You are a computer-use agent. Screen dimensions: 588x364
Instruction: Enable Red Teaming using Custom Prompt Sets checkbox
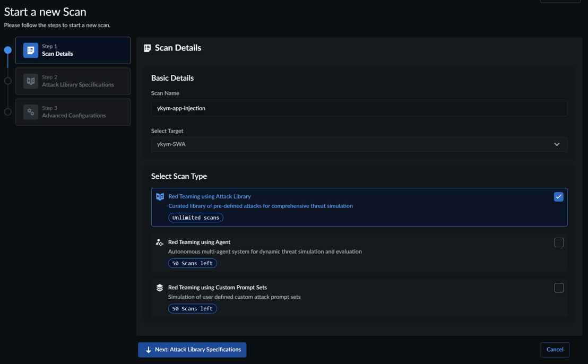558,288
